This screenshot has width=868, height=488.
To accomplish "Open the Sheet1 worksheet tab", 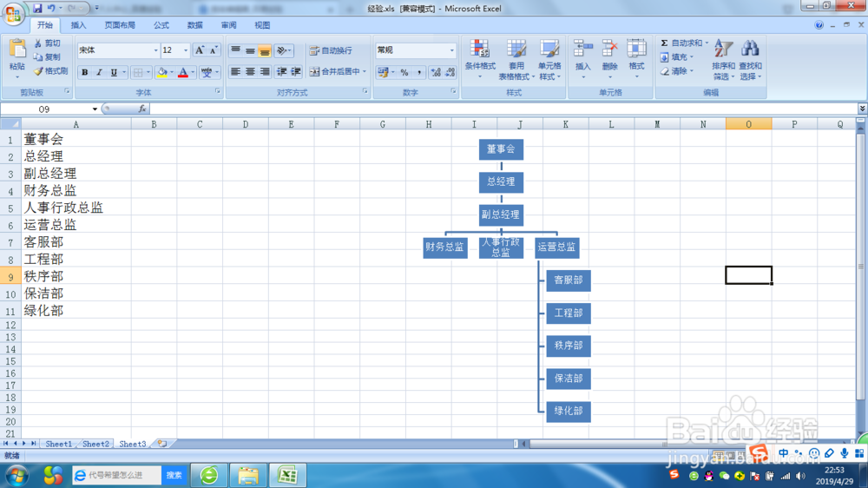I will (59, 444).
